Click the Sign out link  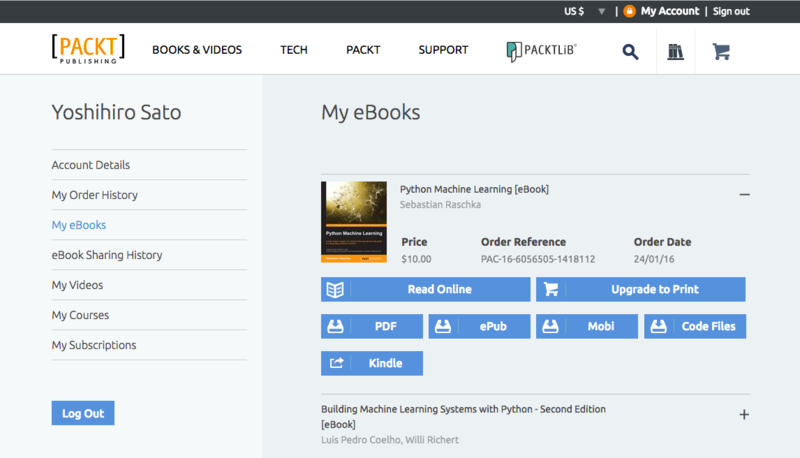[x=731, y=11]
